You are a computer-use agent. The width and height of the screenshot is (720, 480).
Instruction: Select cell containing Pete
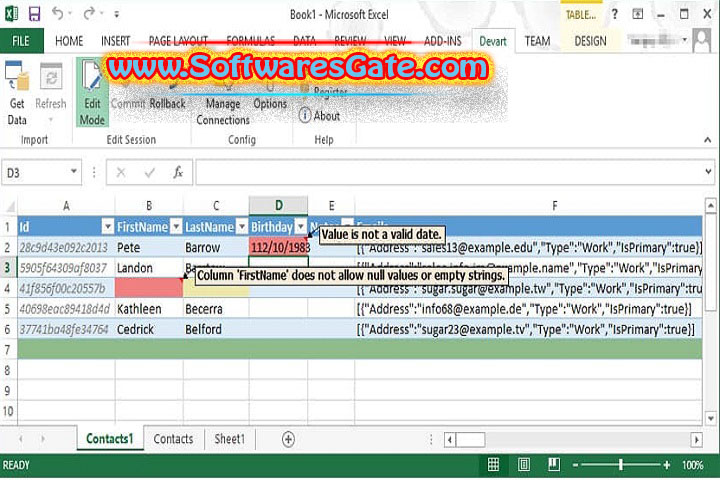tap(149, 248)
